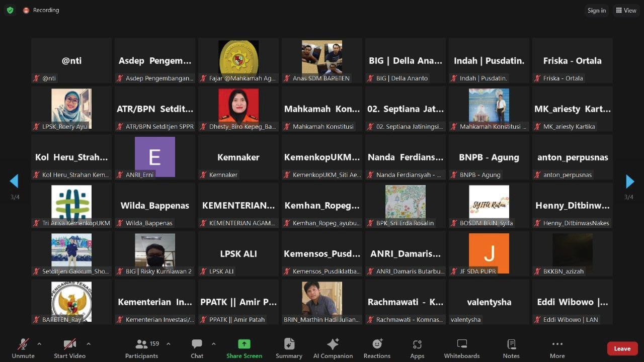Click the ATR/BPN Setditjen SPPR name label
The height and width of the screenshot is (362, 644).
pos(159,126)
